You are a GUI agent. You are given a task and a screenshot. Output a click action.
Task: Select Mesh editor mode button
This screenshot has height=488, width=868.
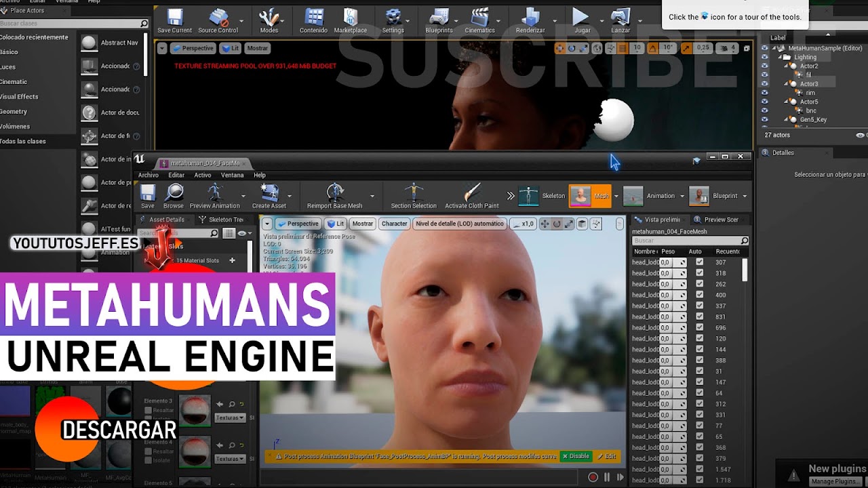pos(589,196)
